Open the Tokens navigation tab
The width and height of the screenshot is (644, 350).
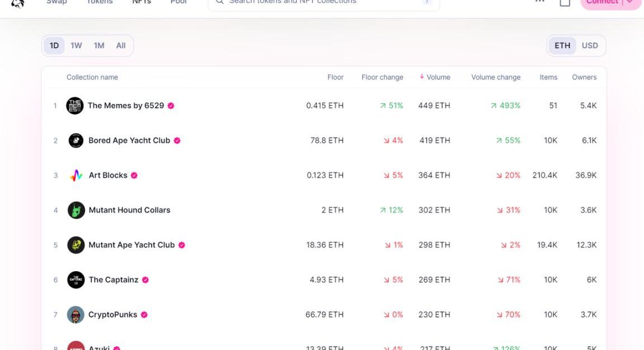coord(100,2)
